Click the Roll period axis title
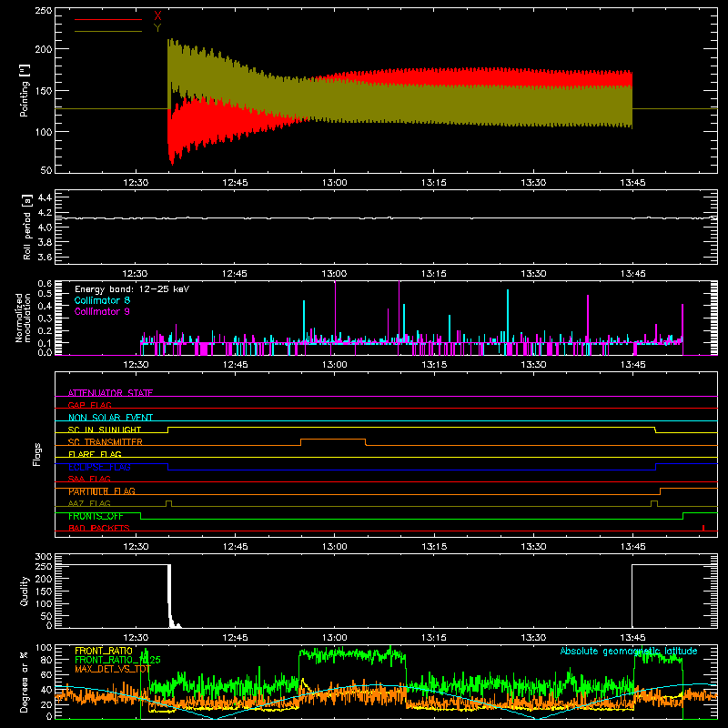Screen dimensions: 728x728 [x=26, y=227]
